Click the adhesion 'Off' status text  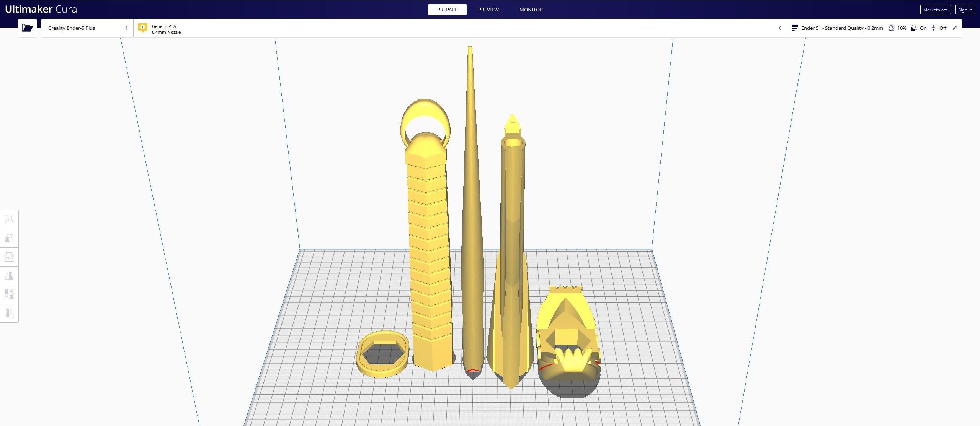pyautogui.click(x=943, y=28)
